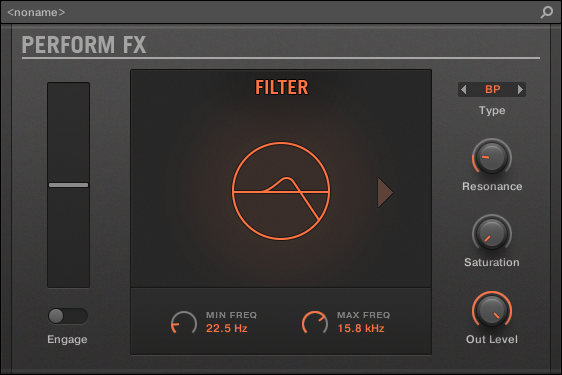Click the FILTER effect title
562x375 pixels.
(x=281, y=87)
